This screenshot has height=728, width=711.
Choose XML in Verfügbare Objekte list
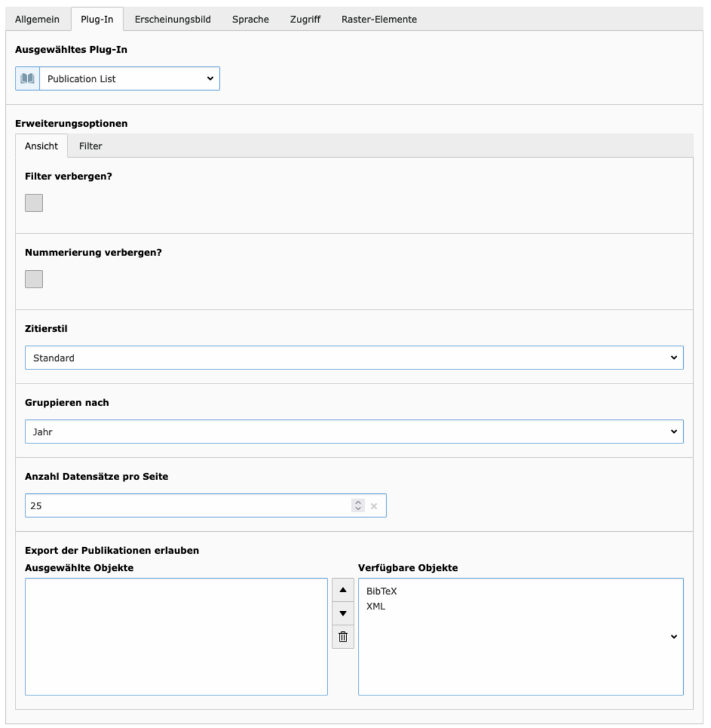(376, 606)
